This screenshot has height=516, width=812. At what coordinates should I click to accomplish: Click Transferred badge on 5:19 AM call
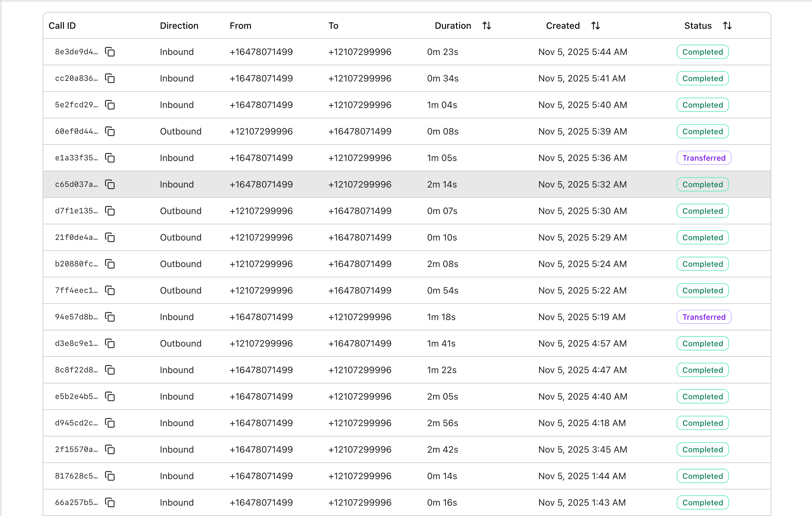(x=704, y=317)
